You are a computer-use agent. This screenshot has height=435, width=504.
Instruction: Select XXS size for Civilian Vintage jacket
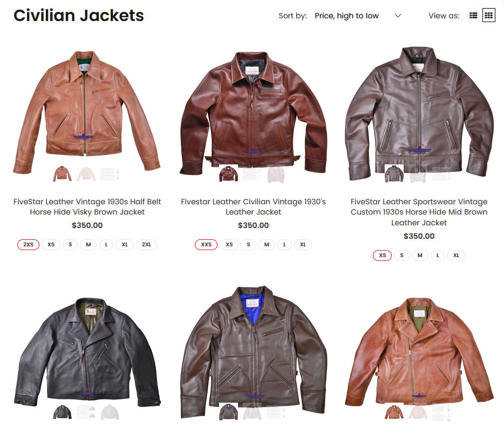tap(206, 245)
